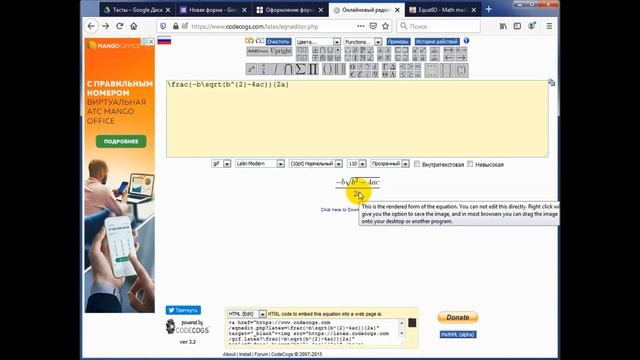The width and height of the screenshot is (640, 360).
Task: Open the Прозрачный background dropdown
Action: (x=389, y=164)
